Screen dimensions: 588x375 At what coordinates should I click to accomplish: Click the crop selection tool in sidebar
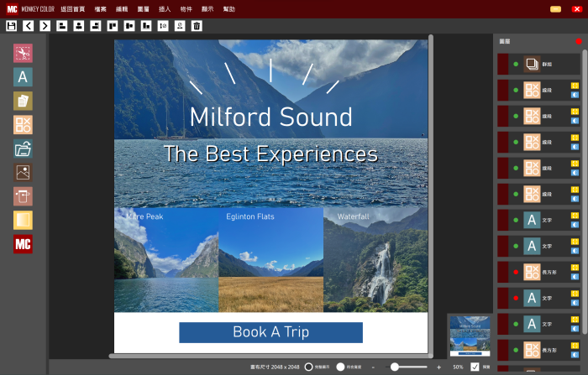click(23, 54)
